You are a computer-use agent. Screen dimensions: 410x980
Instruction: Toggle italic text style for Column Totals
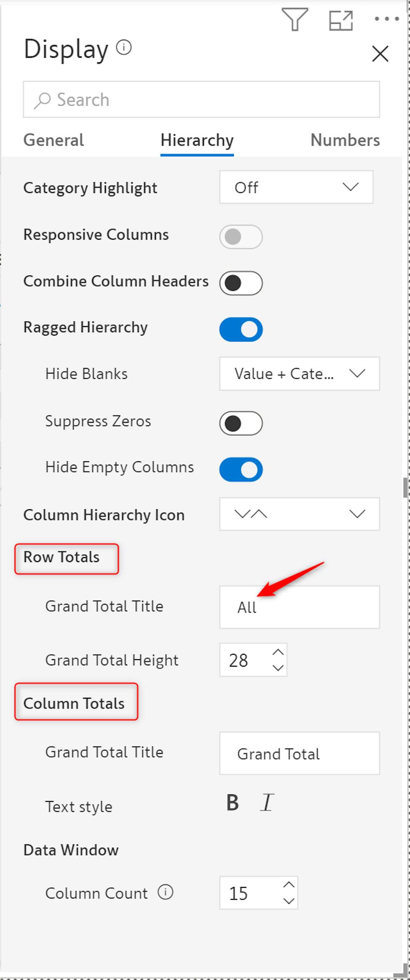[x=267, y=803]
